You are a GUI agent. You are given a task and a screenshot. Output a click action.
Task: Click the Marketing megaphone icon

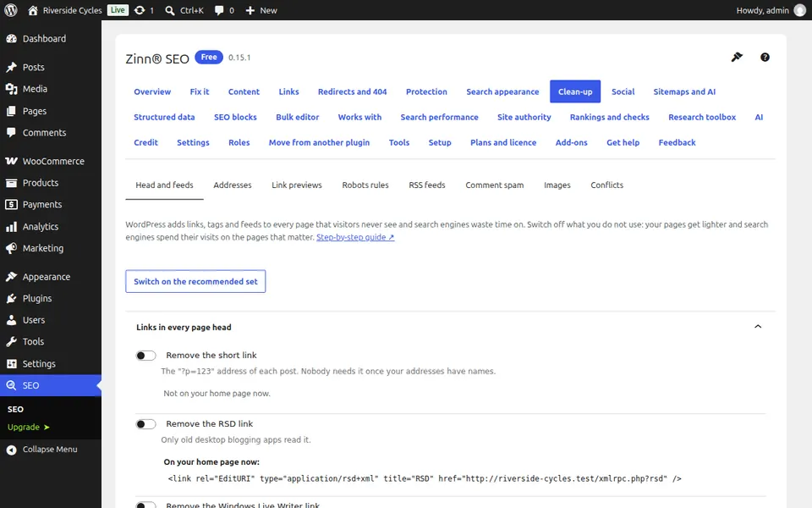pos(11,248)
